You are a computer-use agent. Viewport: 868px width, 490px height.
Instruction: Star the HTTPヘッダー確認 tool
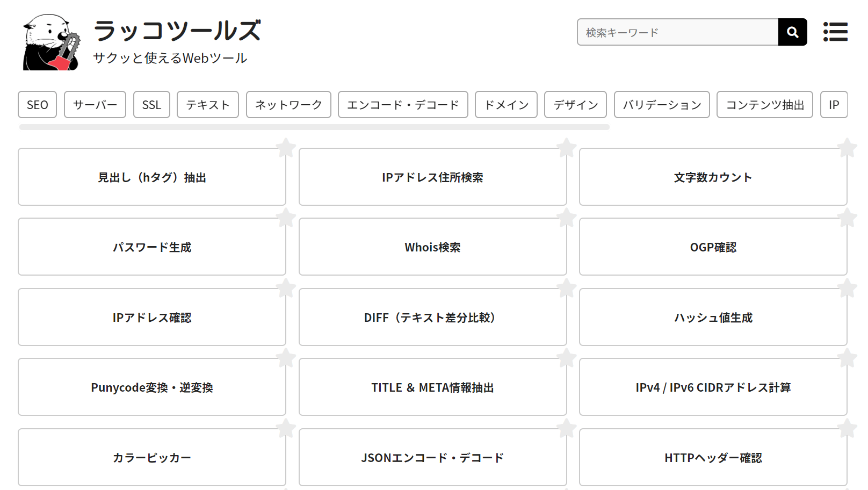[847, 428]
